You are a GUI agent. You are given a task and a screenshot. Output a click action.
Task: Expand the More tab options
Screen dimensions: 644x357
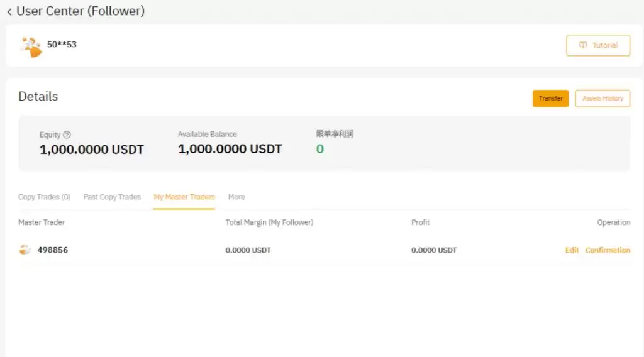click(x=236, y=197)
